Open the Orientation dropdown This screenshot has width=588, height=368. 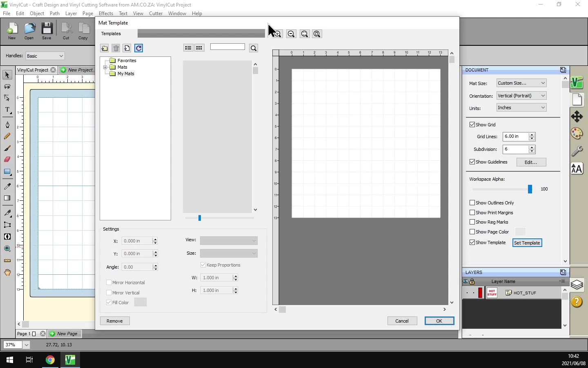pyautogui.click(x=521, y=96)
